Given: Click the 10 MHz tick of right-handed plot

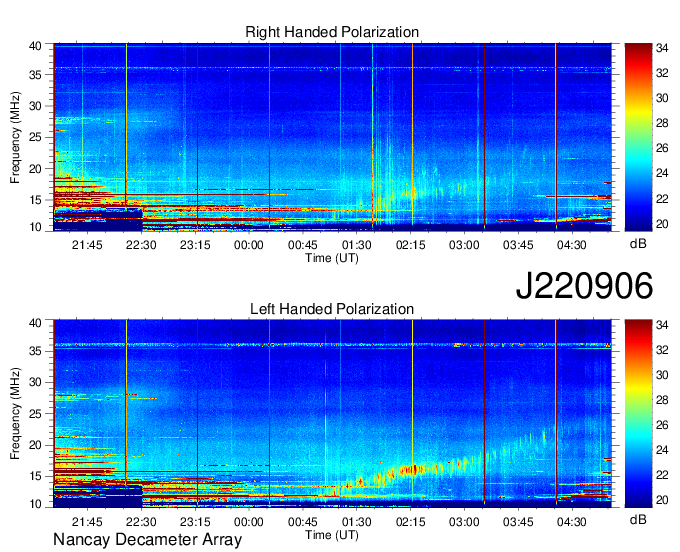Looking at the screenshot, I should (x=36, y=227).
